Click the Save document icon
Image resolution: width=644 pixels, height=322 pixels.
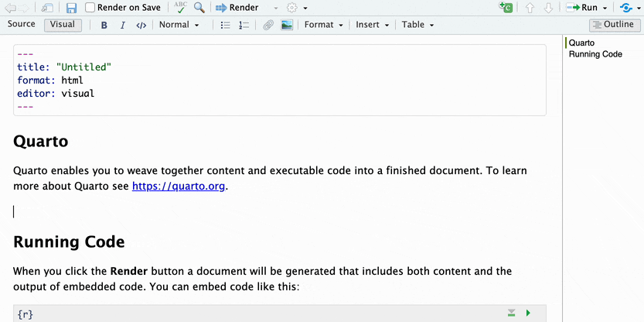(x=71, y=8)
